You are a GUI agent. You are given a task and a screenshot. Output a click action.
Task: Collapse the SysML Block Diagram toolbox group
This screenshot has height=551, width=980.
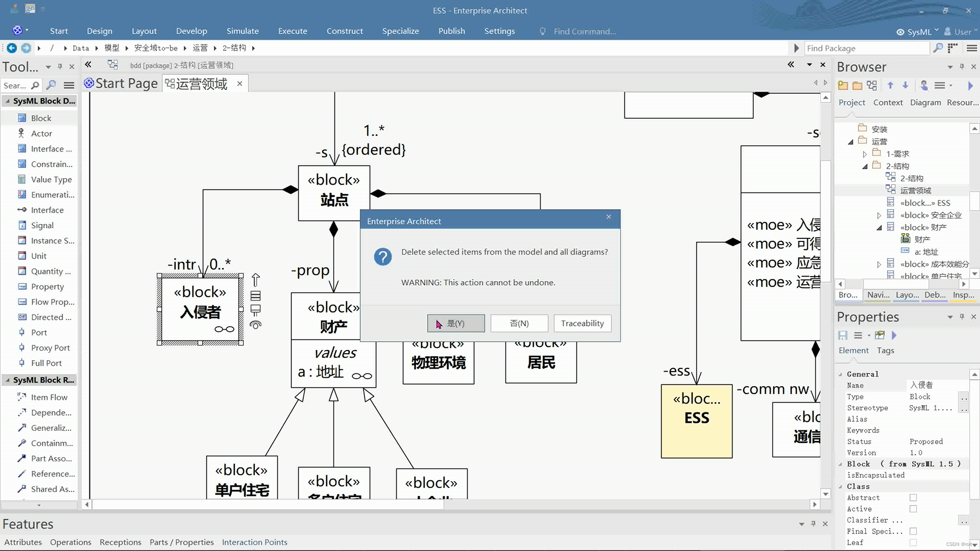(x=8, y=101)
